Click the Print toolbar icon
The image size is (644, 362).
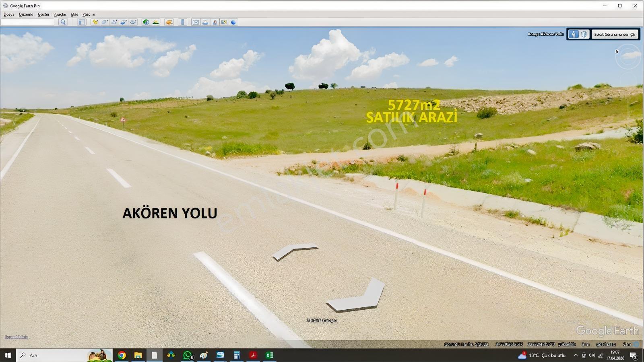click(205, 22)
